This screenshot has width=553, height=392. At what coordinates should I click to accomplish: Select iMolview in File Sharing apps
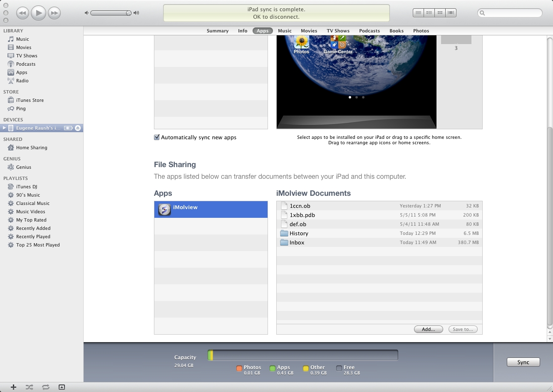(x=211, y=210)
